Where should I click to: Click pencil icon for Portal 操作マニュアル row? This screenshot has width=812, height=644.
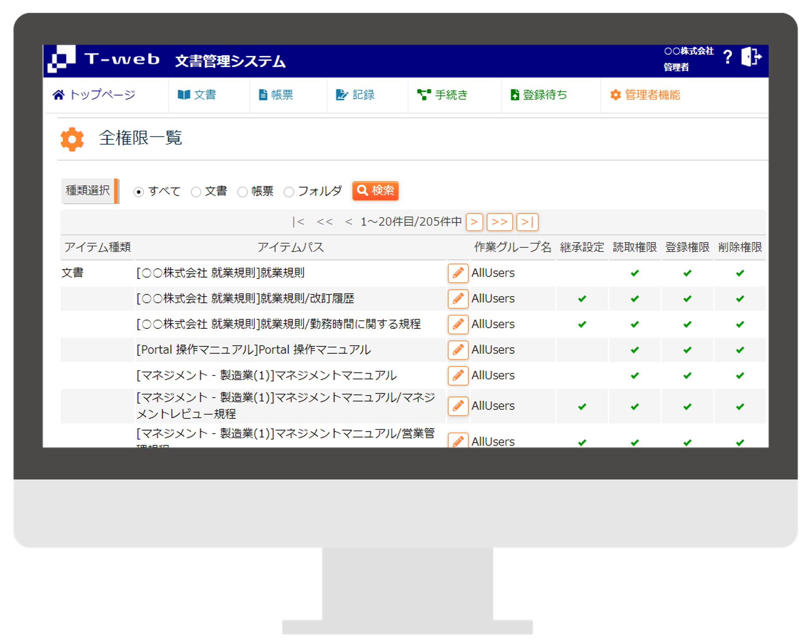[458, 350]
